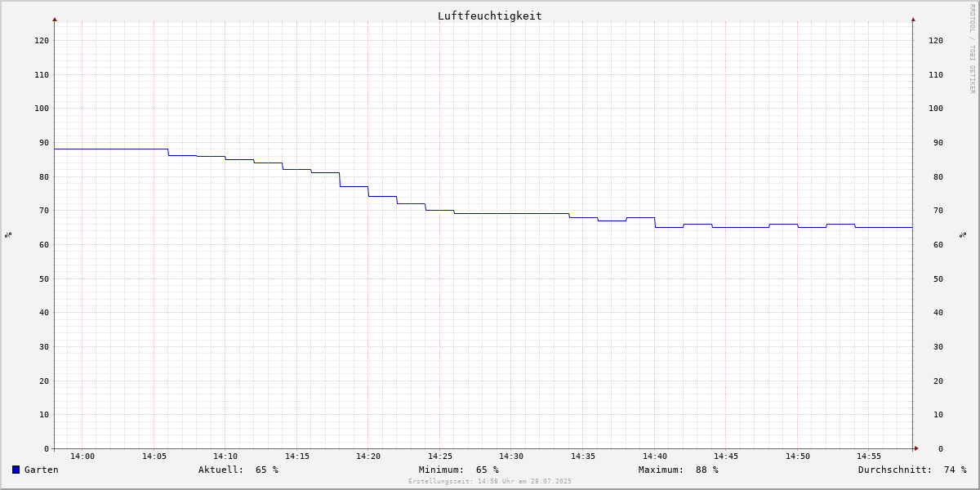Click the 120 label on left y-axis
980x490 pixels.
coord(42,40)
